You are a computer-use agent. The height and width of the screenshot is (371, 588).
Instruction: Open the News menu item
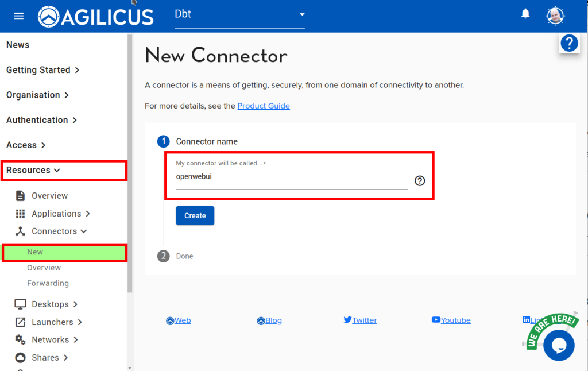point(18,45)
